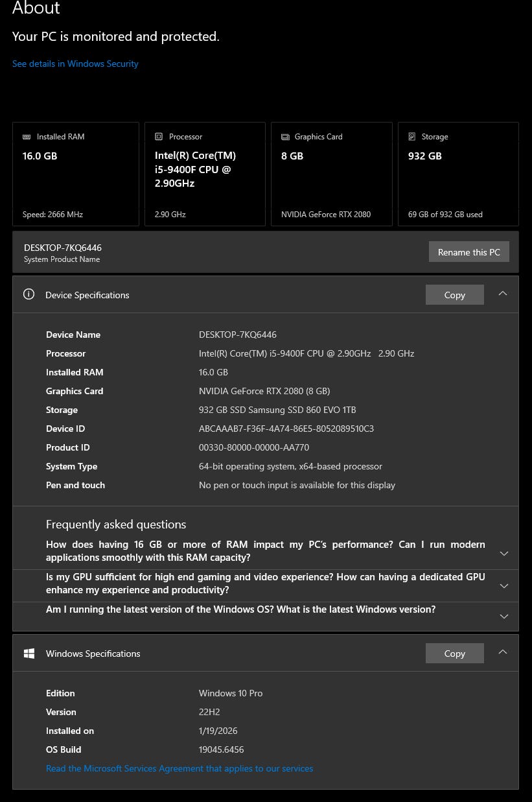Click the Storage drive icon
Viewport: 532px width, 802px height.
411,137
